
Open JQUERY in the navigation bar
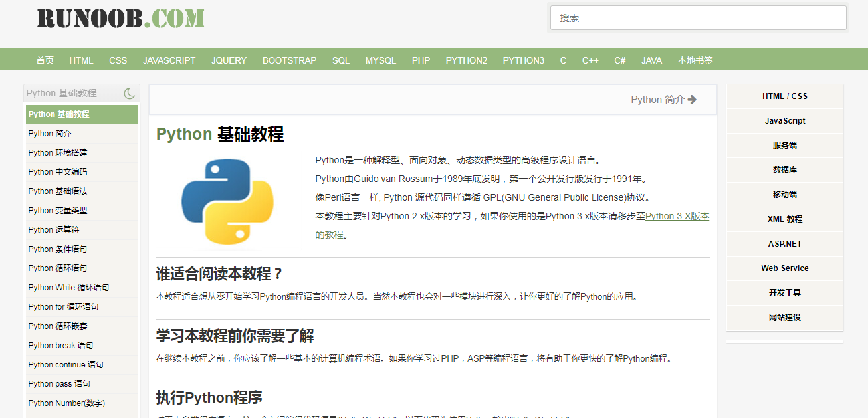(x=229, y=60)
